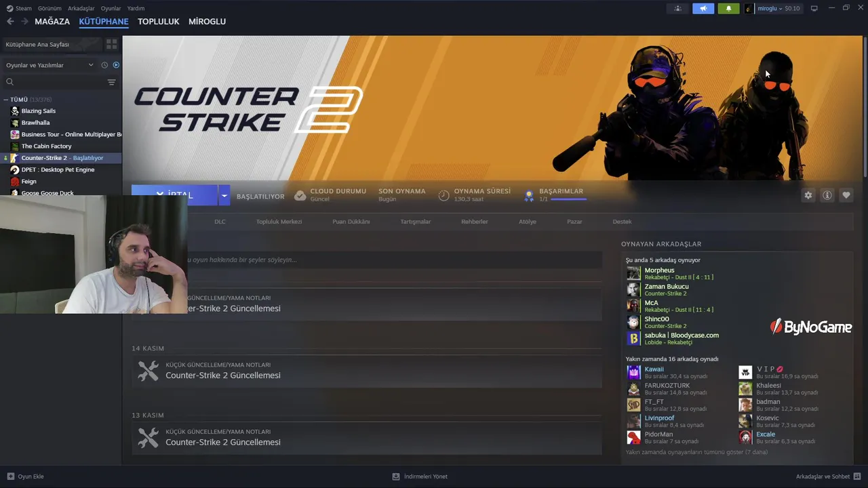Viewport: 868px width, 488px height.
Task: Open the green notifications bell
Action: click(728, 8)
